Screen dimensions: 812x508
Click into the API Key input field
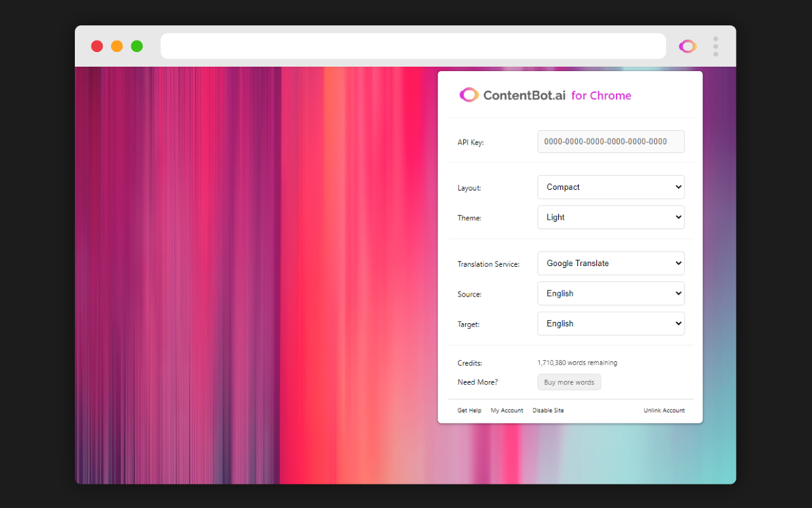pos(611,142)
